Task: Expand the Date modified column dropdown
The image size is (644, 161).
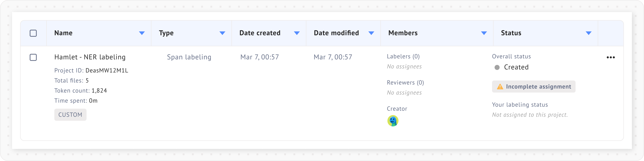Action: (x=371, y=33)
